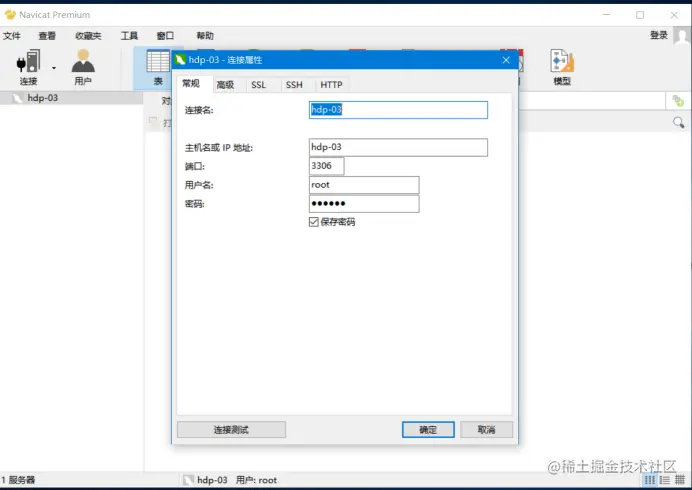Click the search magnifier icon
The image size is (692, 490).
click(678, 122)
